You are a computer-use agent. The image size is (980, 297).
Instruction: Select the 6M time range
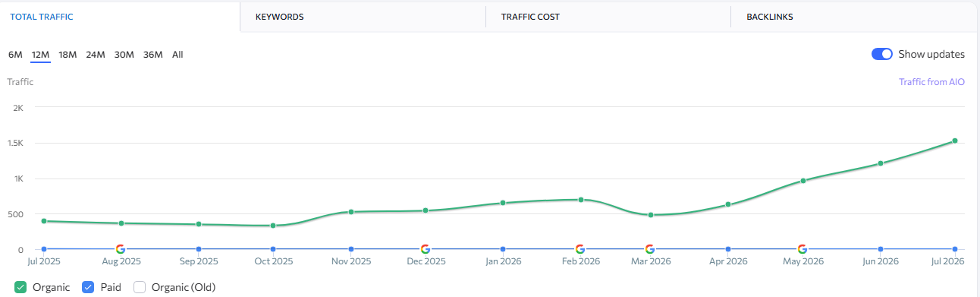coord(15,55)
